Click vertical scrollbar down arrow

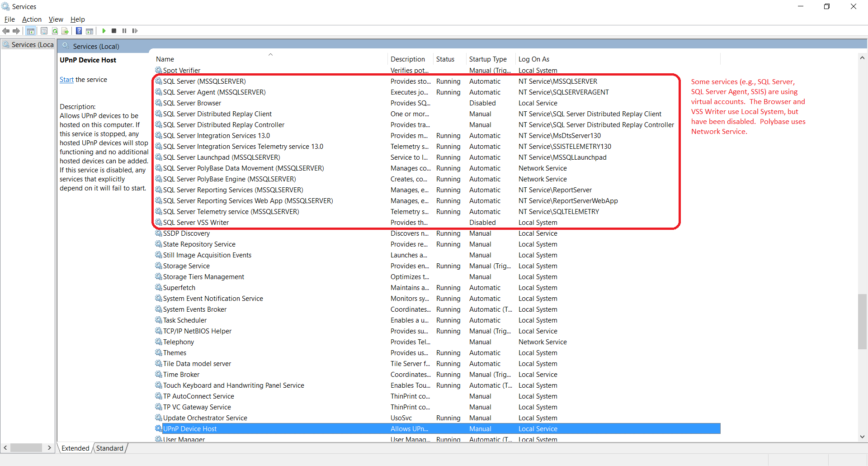[862, 437]
